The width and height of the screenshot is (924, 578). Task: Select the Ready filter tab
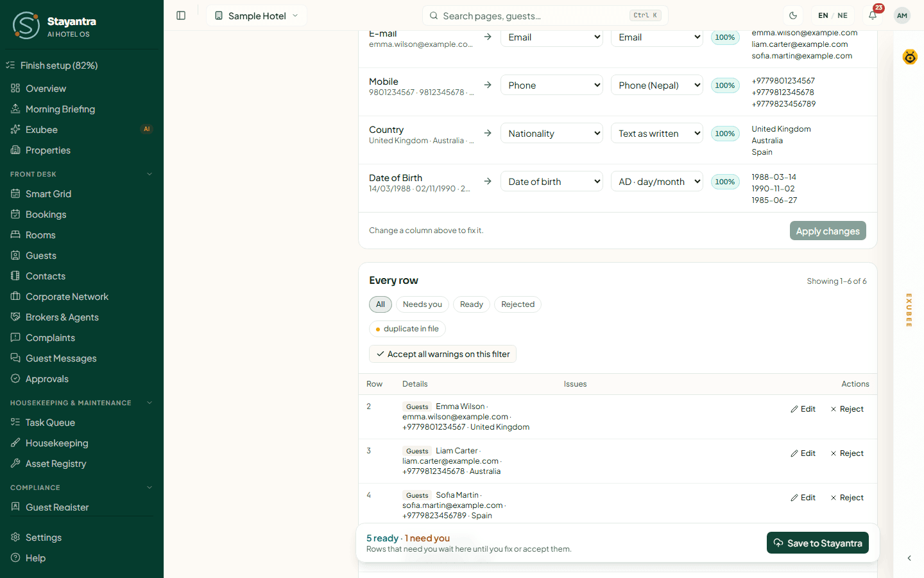pyautogui.click(x=472, y=304)
